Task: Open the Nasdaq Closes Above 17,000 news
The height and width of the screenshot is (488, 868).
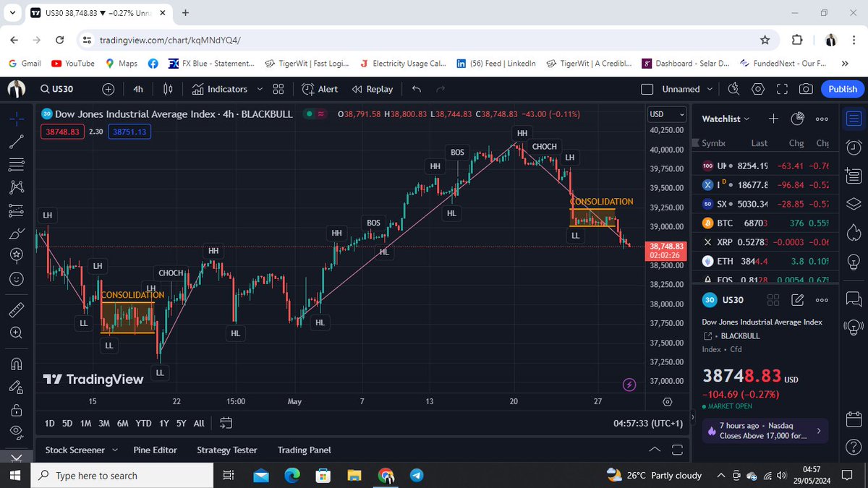Action: [764, 431]
